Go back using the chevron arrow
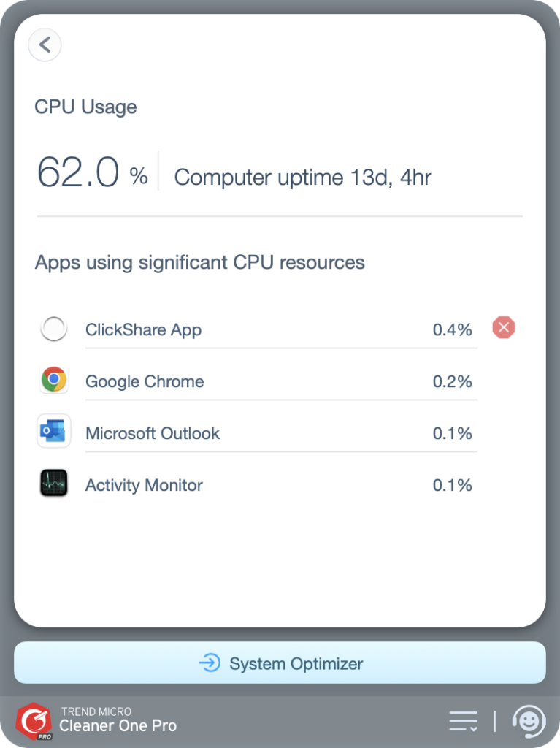Image resolution: width=560 pixels, height=748 pixels. [x=45, y=45]
